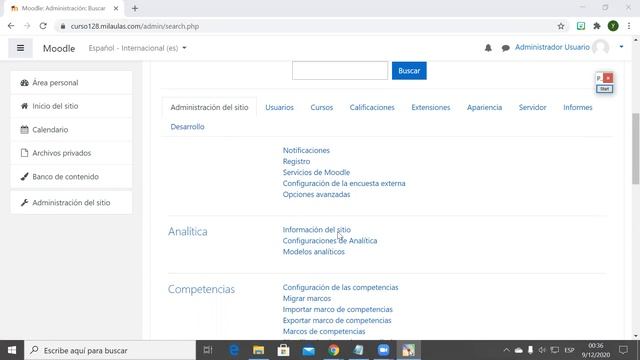Open the notifications bell
Screen dimensions: 640x360
click(x=488, y=48)
